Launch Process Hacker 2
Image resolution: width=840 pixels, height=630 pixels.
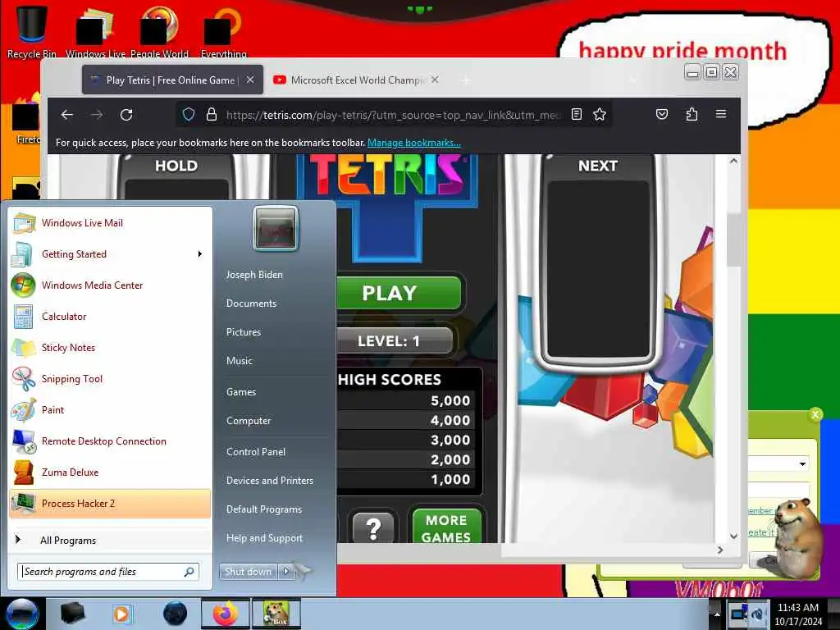[111, 504]
